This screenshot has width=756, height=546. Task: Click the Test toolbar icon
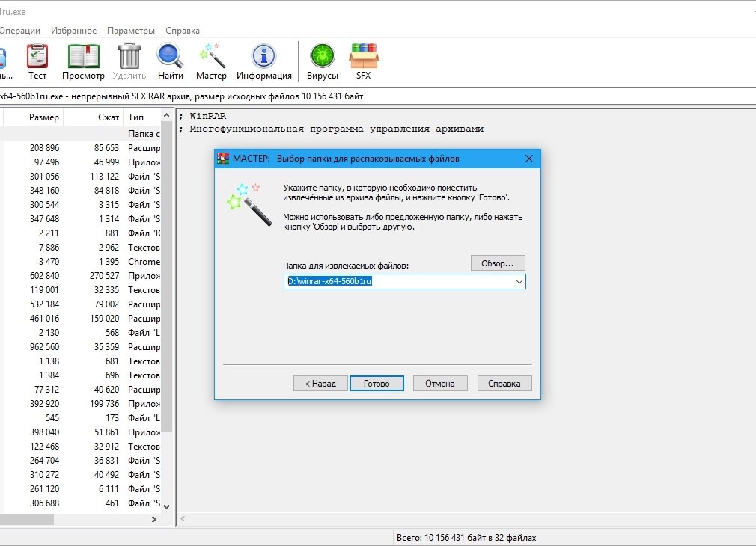(37, 61)
